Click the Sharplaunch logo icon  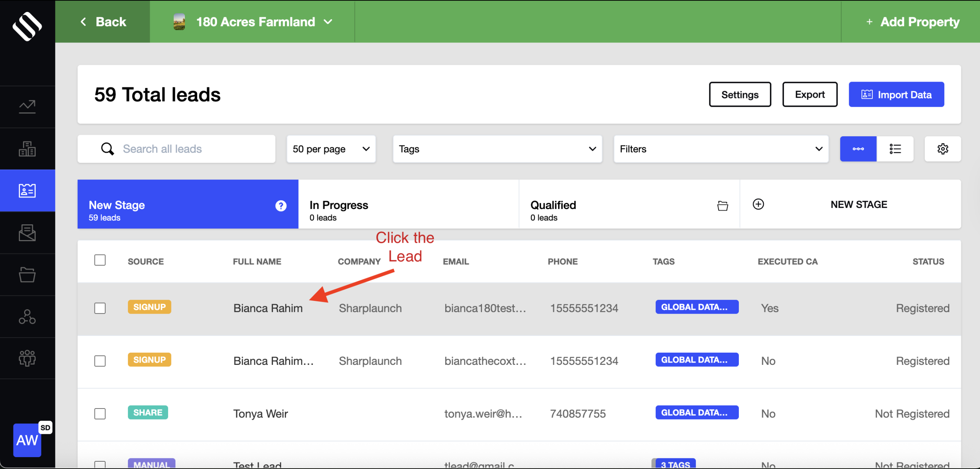pos(27,26)
